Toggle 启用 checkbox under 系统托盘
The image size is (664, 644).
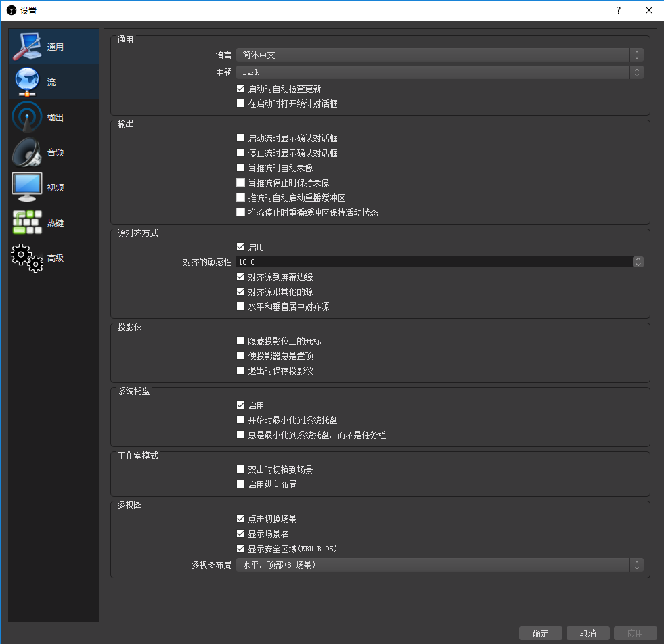tap(240, 405)
